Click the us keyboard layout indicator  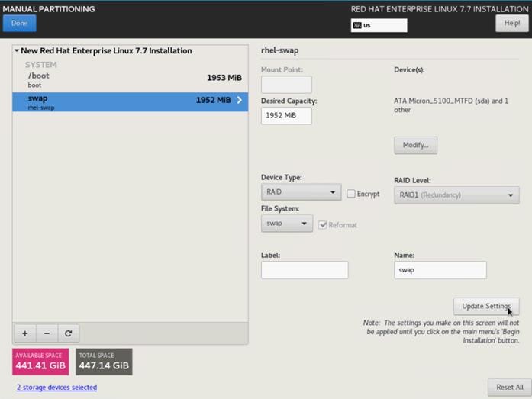tap(379, 25)
